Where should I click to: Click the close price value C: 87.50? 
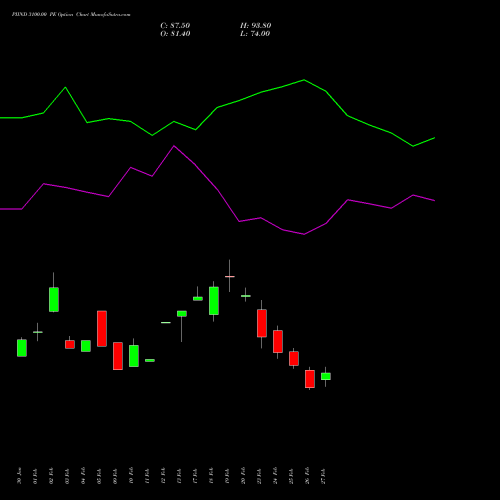(175, 26)
